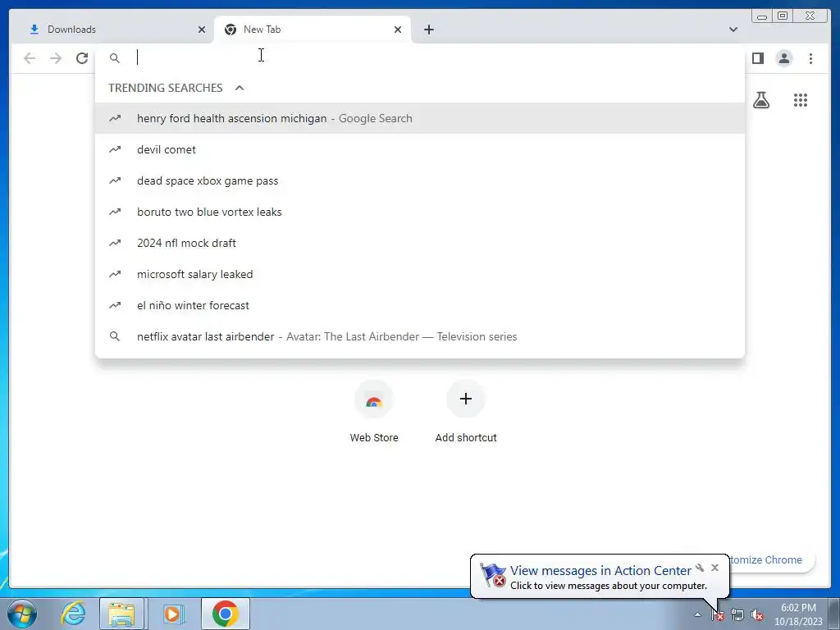Pick boruto two blue vortex leaks
This screenshot has height=630, width=840.
(420, 212)
